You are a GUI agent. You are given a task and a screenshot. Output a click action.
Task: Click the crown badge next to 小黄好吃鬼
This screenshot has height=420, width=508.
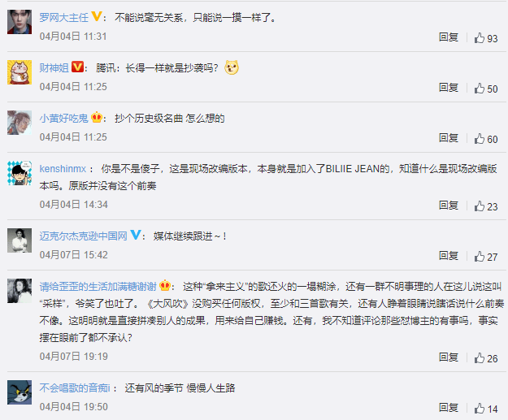[x=97, y=117]
